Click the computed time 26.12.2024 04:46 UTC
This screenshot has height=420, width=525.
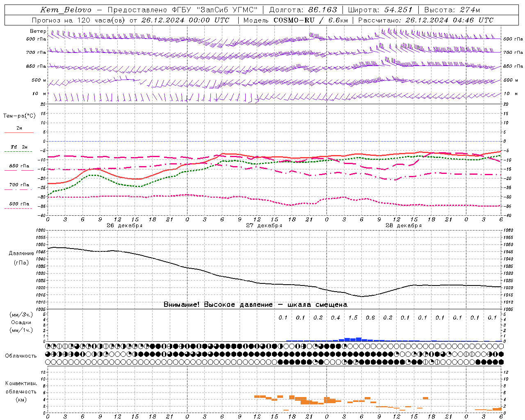point(450,20)
